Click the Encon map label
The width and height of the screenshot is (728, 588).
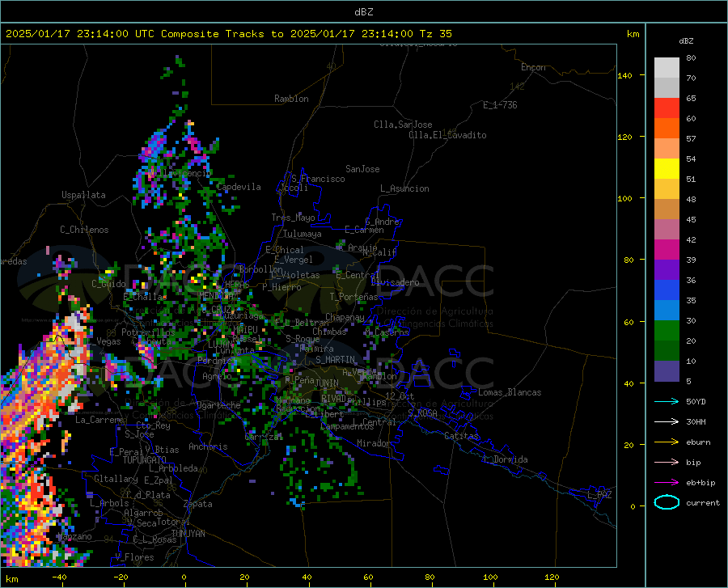533,67
